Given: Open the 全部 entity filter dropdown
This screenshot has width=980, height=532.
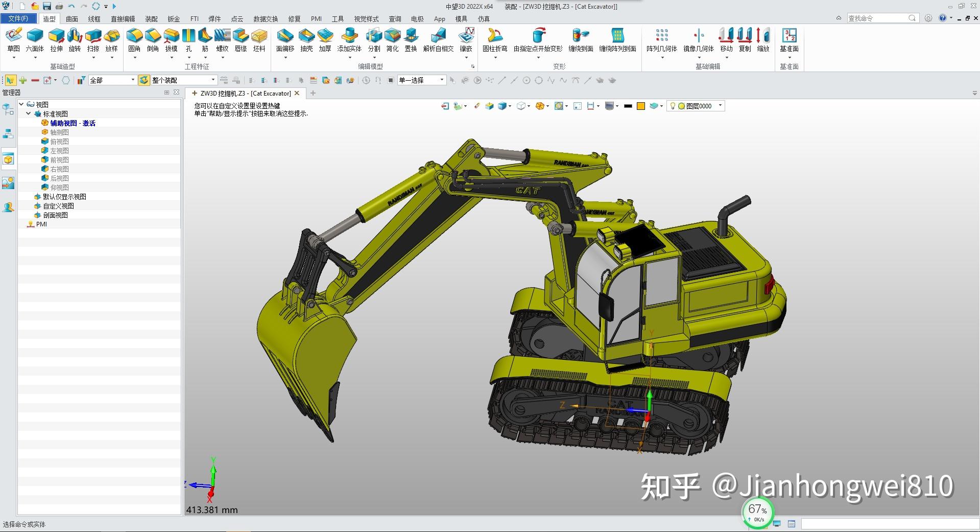Looking at the screenshot, I should coord(132,80).
